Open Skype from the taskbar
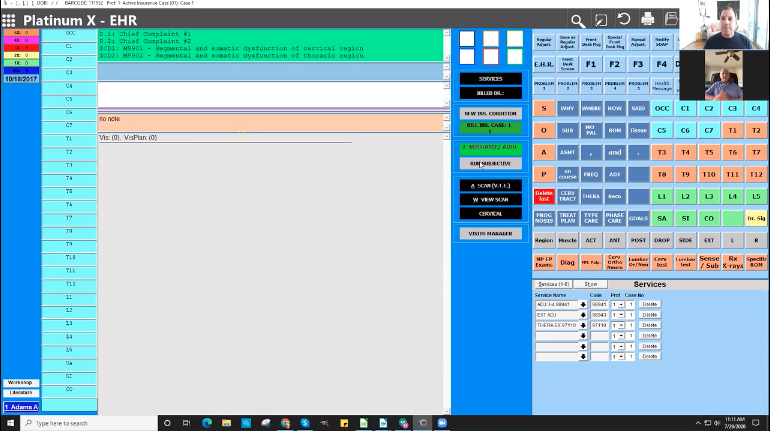The image size is (770, 431). pyautogui.click(x=305, y=423)
